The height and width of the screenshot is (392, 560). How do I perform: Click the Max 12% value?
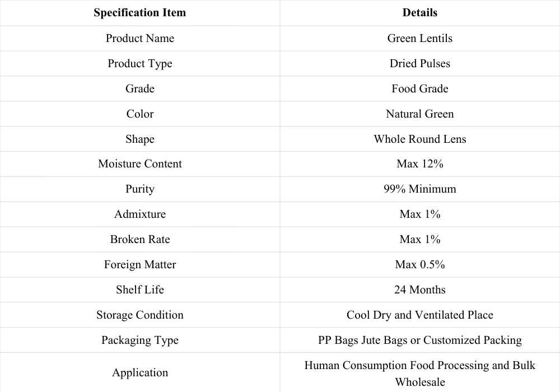coord(419,164)
